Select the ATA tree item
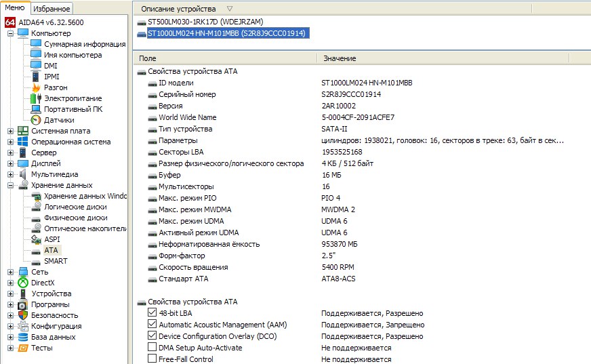Viewport: 591px width, 364px height. coord(52,250)
